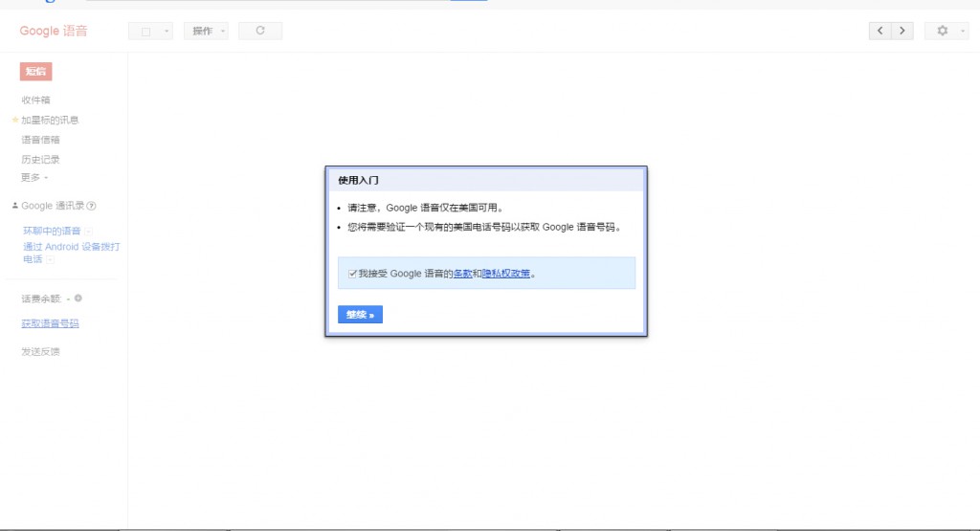Click the blue 继续 button
This screenshot has width=980, height=531.
pos(360,314)
